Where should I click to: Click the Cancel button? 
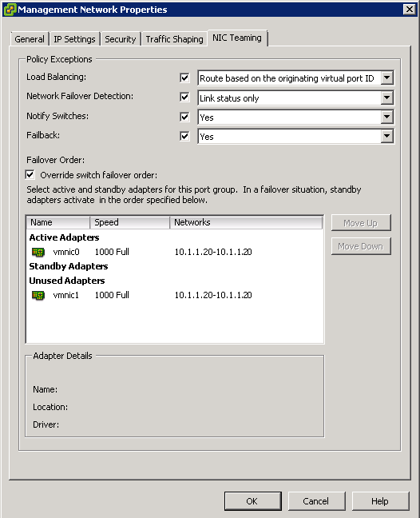(x=317, y=501)
